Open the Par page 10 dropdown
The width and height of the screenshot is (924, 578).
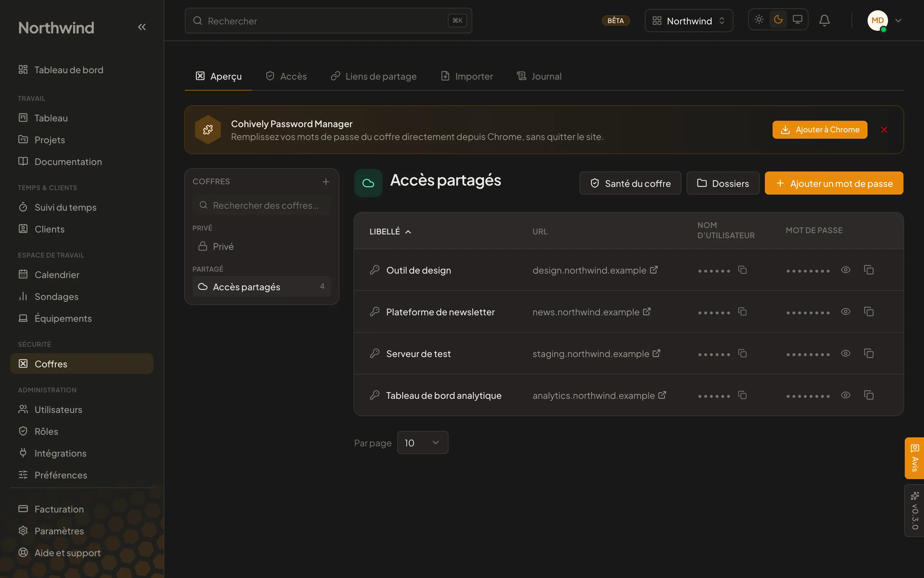pyautogui.click(x=423, y=443)
